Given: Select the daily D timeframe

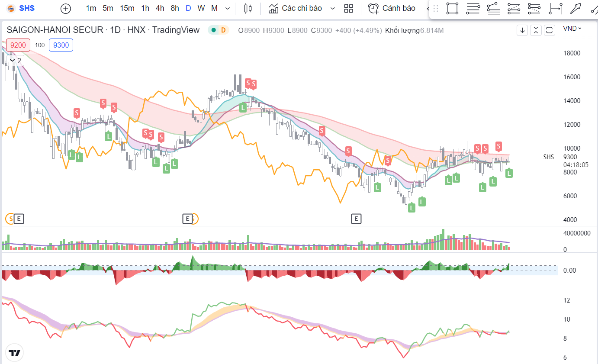Looking at the screenshot, I should (188, 8).
